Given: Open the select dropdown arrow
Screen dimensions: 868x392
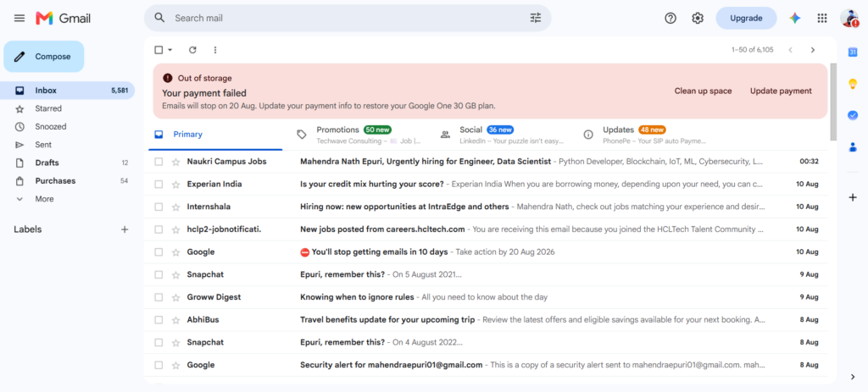Looking at the screenshot, I should pos(170,50).
